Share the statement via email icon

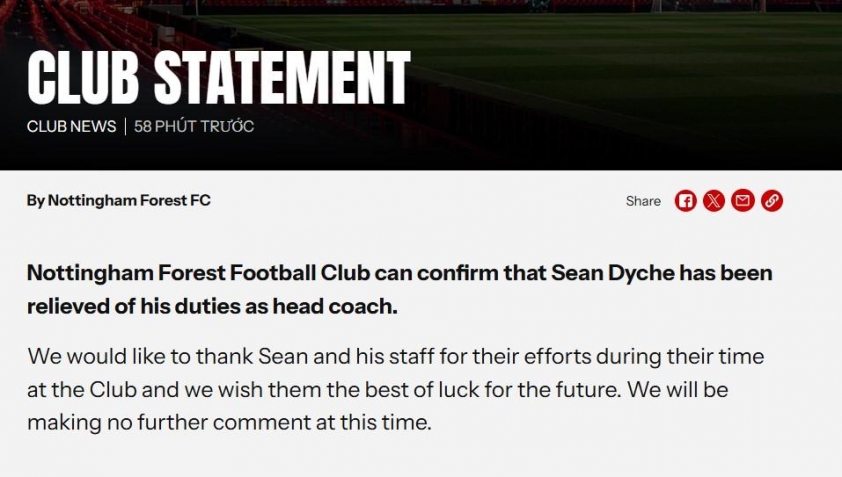[x=742, y=201]
